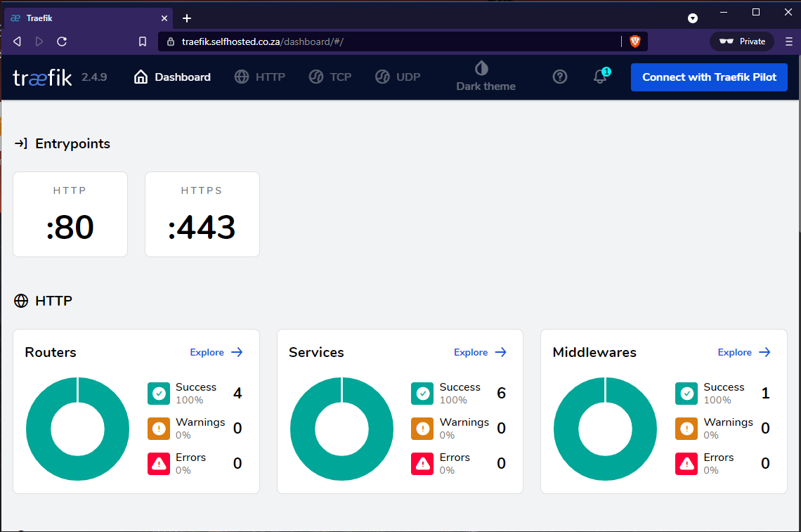Click the Routers donut chart
This screenshot has width=801, height=532.
(x=77, y=429)
